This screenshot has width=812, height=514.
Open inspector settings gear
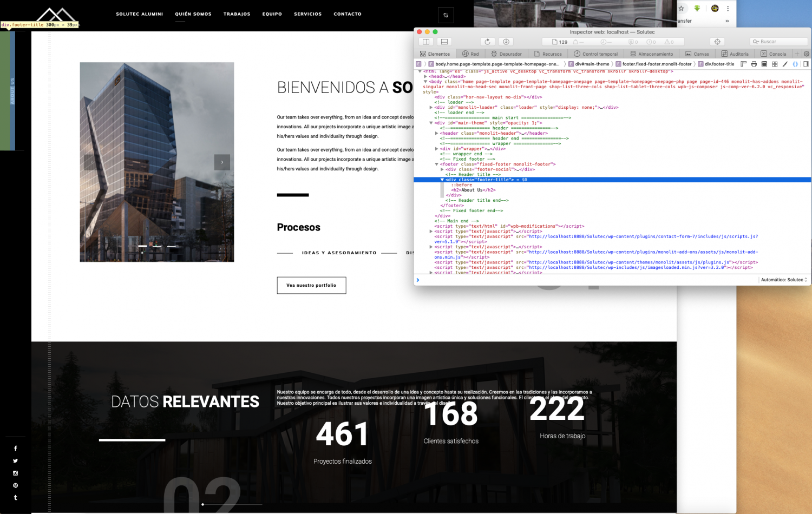tap(806, 54)
